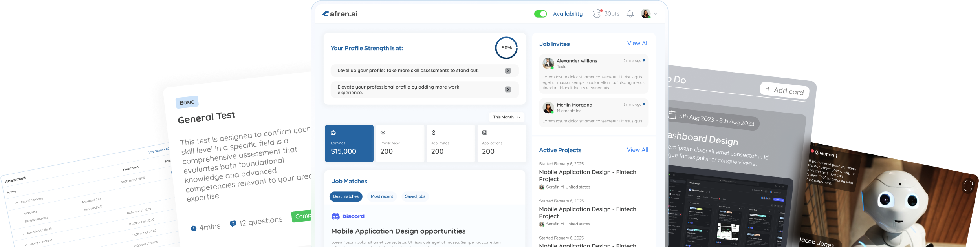Click 'Tesla' company name
This screenshot has width=980, height=247.
562,67
